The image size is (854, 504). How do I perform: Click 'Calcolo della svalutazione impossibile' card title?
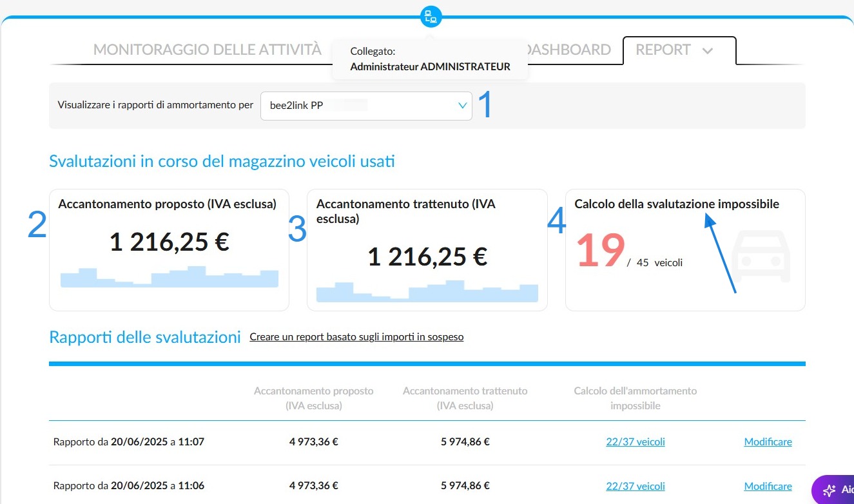click(x=677, y=204)
